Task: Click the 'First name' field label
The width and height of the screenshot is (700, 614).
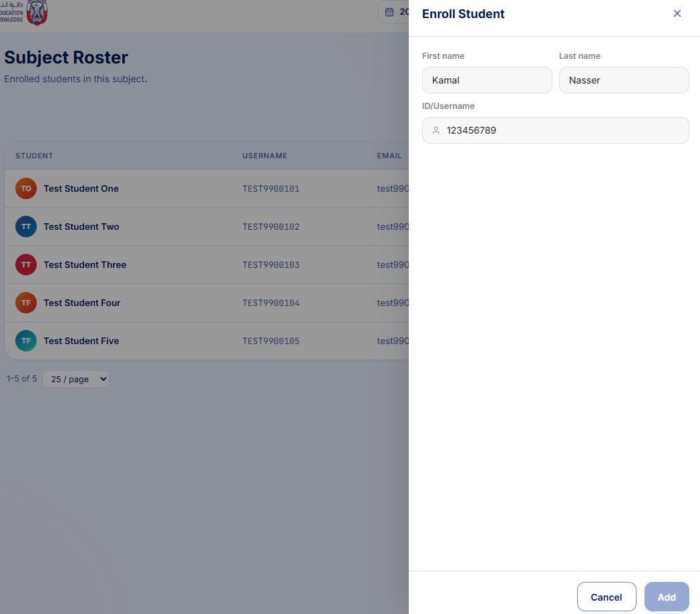Action: pos(444,56)
